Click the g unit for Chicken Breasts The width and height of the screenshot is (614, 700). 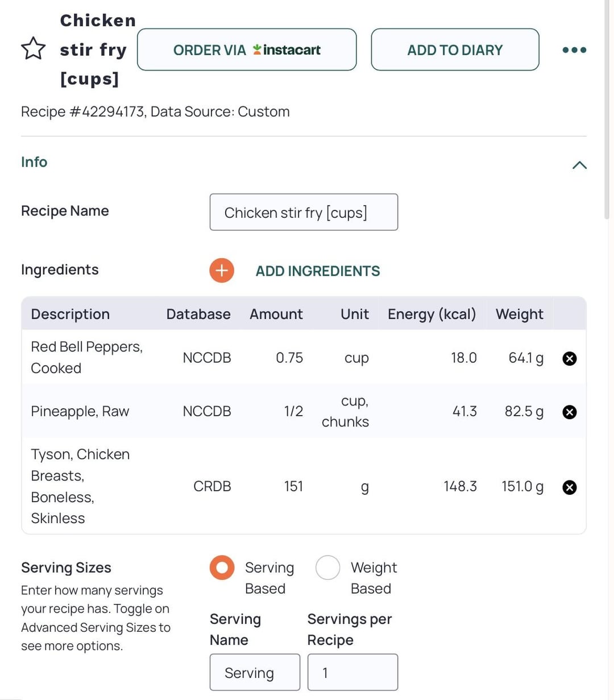point(364,487)
